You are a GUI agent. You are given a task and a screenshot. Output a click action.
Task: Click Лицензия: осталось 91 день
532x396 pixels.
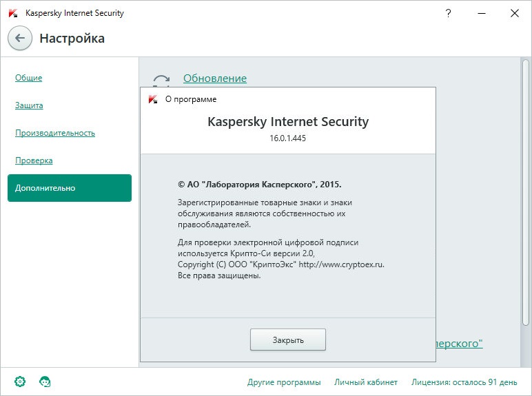(x=464, y=382)
